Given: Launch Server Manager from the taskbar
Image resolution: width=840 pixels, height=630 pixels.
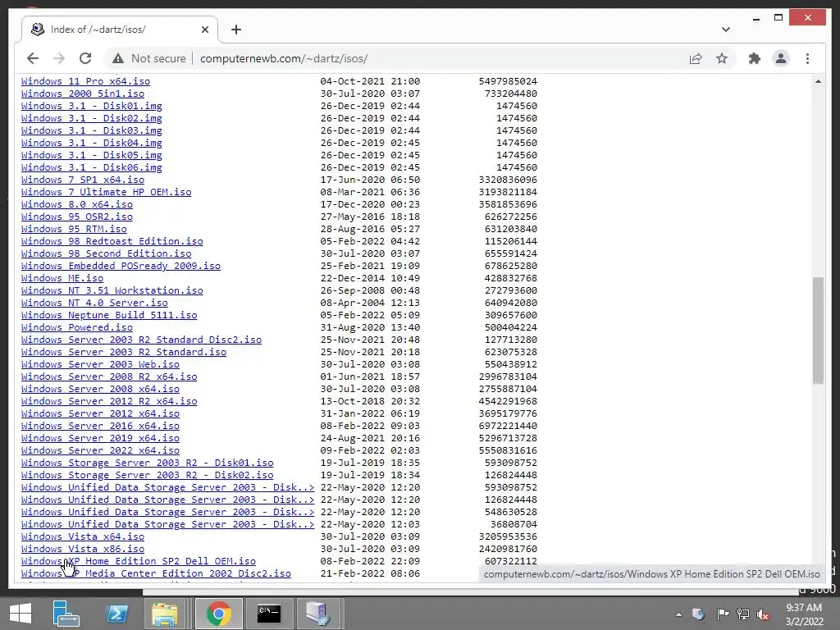Looking at the screenshot, I should click(66, 614).
